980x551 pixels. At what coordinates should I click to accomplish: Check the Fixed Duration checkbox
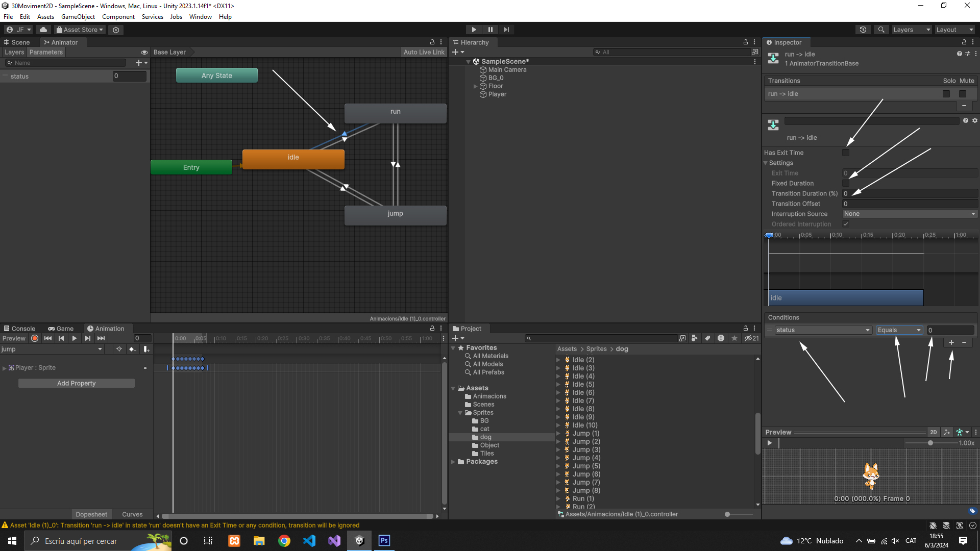[846, 183]
